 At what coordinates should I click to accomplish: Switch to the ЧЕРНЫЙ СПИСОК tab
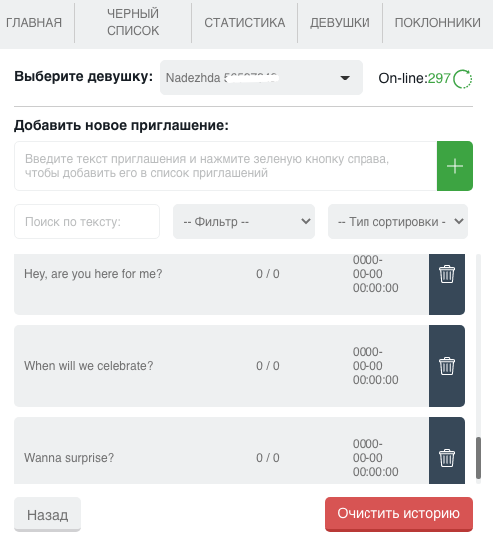point(133,23)
